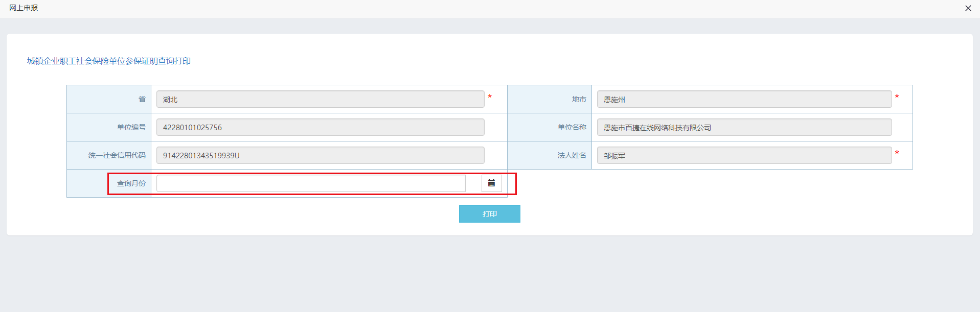
Task: Click the 省 label cell
Action: pos(142,100)
